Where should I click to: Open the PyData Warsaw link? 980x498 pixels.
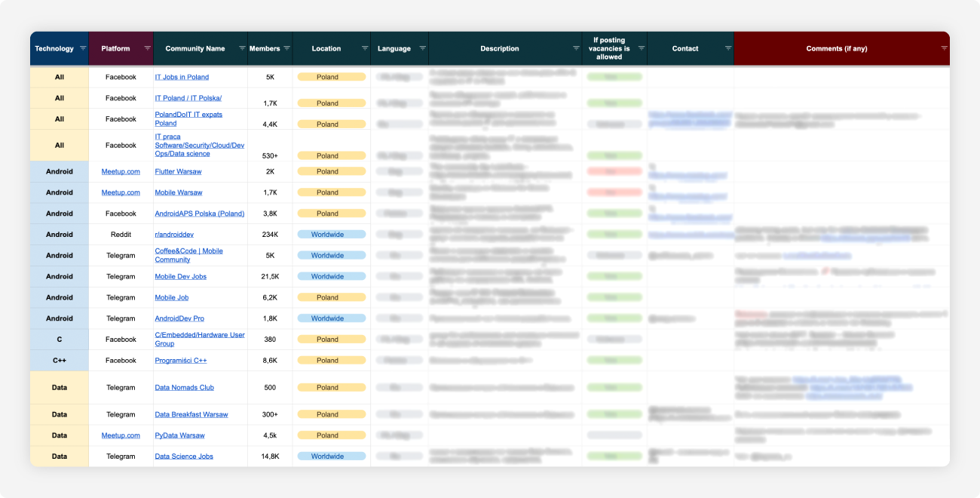pos(179,435)
